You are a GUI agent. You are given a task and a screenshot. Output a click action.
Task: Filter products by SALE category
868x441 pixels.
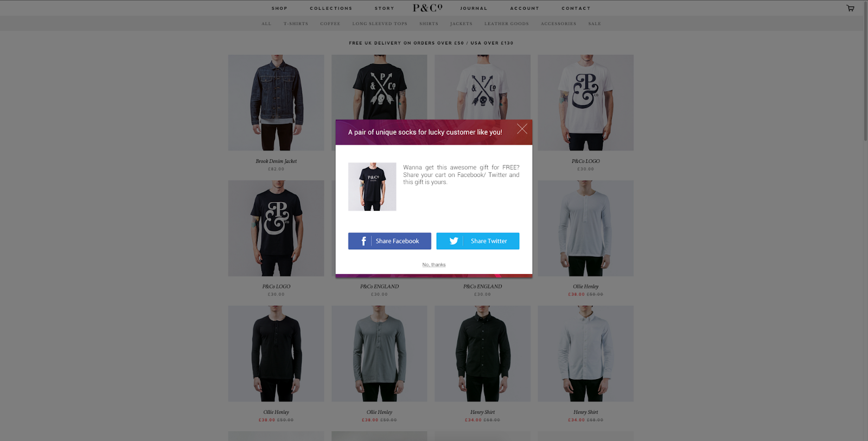[x=595, y=24]
